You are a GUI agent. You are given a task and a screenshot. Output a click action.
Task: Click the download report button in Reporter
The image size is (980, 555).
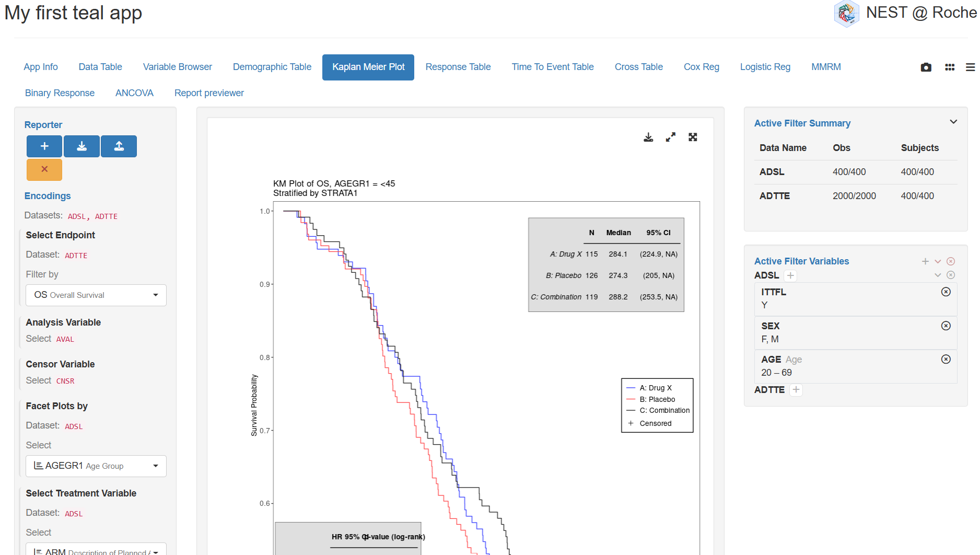point(81,146)
